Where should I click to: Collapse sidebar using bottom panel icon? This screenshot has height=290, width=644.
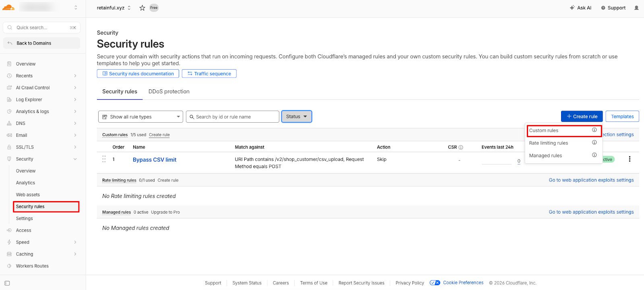coord(7,283)
